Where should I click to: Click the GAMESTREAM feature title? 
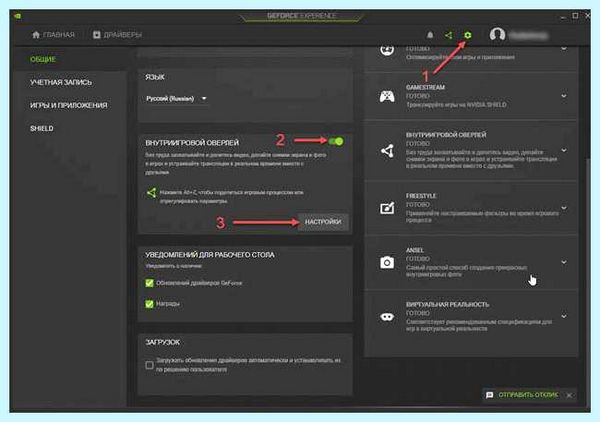(425, 87)
